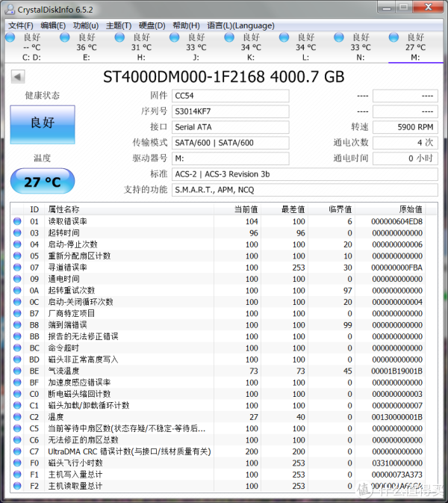Click status icon for B8 端到端错误
This screenshot has height=503, width=448.
click(x=17, y=325)
